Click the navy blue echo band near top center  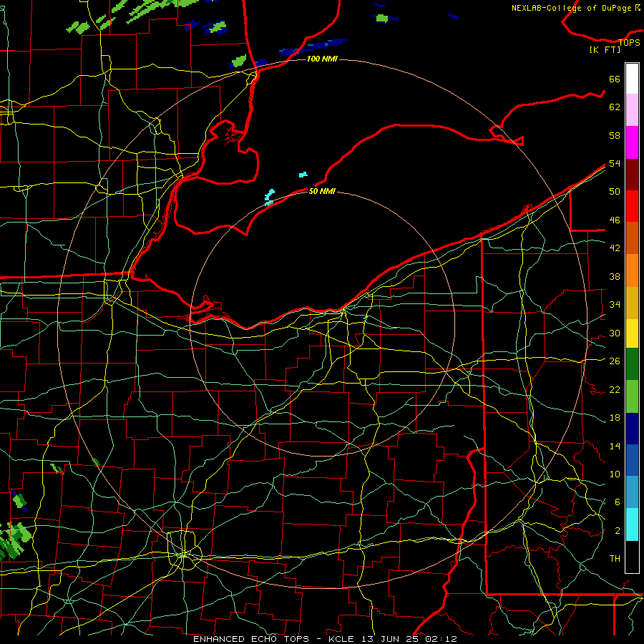pos(313,47)
